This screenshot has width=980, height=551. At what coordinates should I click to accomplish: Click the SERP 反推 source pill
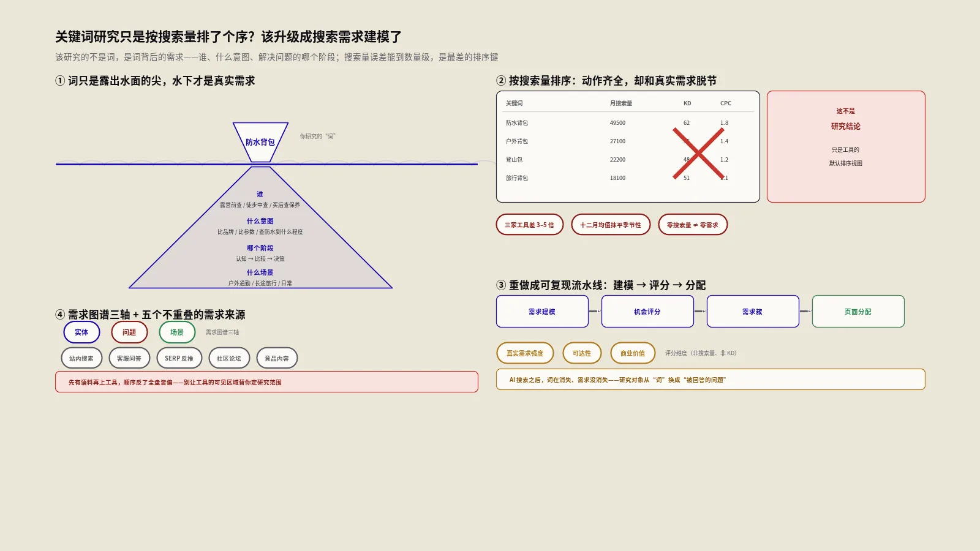click(179, 358)
